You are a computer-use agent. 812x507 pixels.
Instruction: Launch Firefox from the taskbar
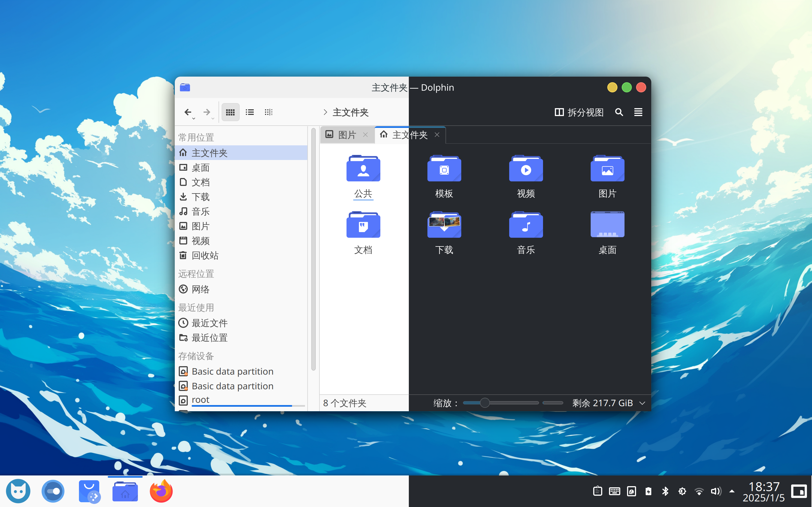[161, 492]
